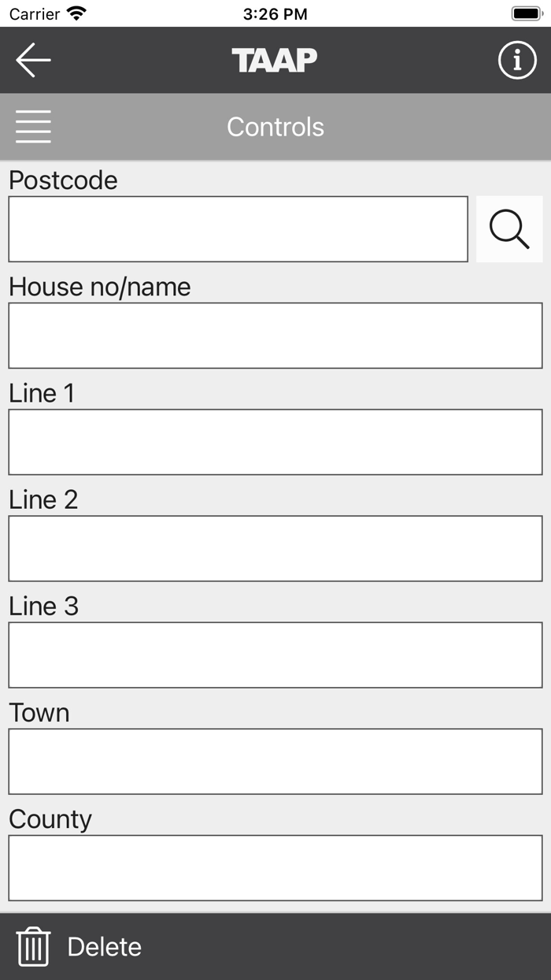Tap the Wi-Fi icon in status bar
Screen dimensions: 551x980
tap(77, 13)
